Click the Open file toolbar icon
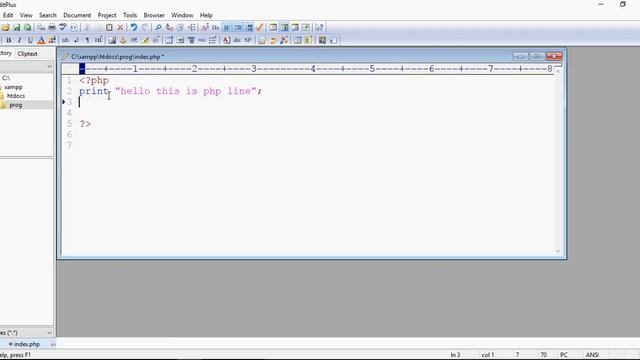The image size is (640, 360). click(6, 27)
